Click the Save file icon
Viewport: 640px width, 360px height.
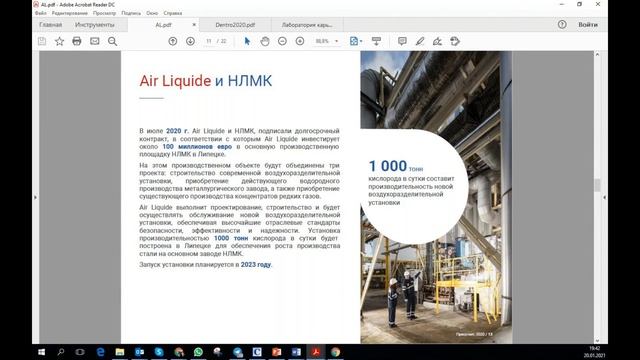point(42,41)
